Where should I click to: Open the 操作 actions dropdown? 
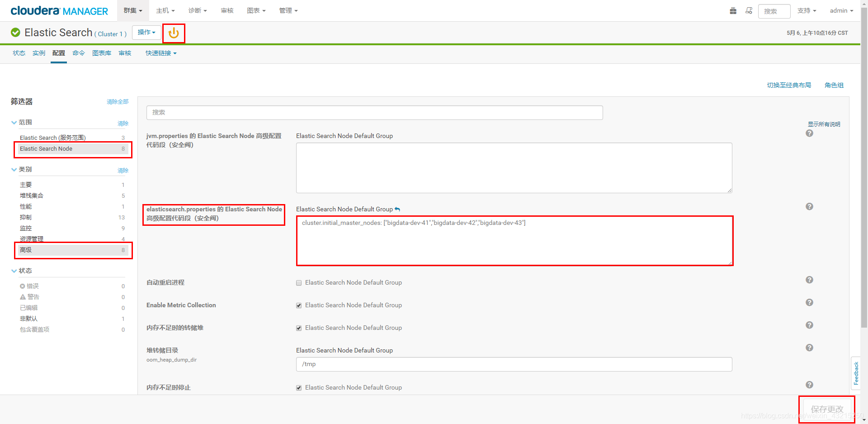pos(146,33)
